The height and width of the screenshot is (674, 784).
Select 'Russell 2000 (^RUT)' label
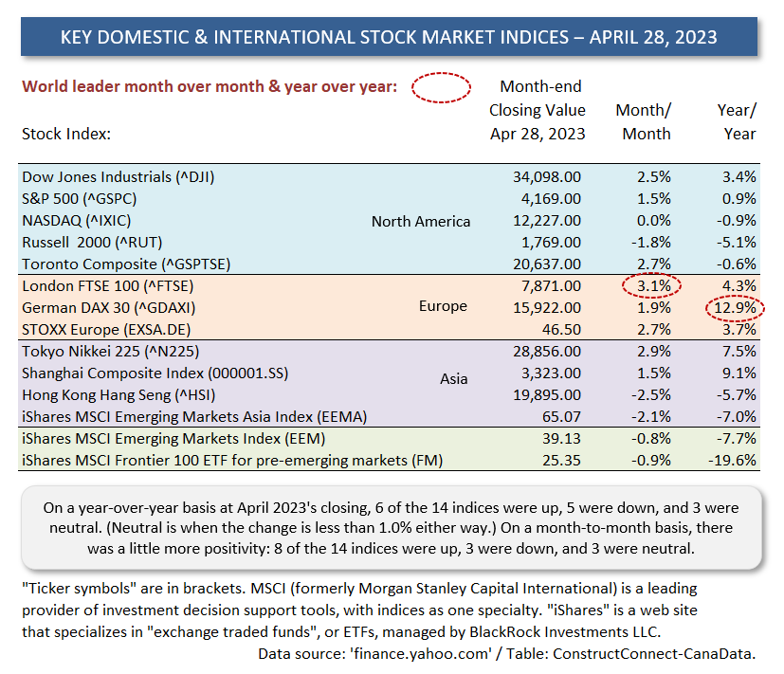(x=92, y=243)
